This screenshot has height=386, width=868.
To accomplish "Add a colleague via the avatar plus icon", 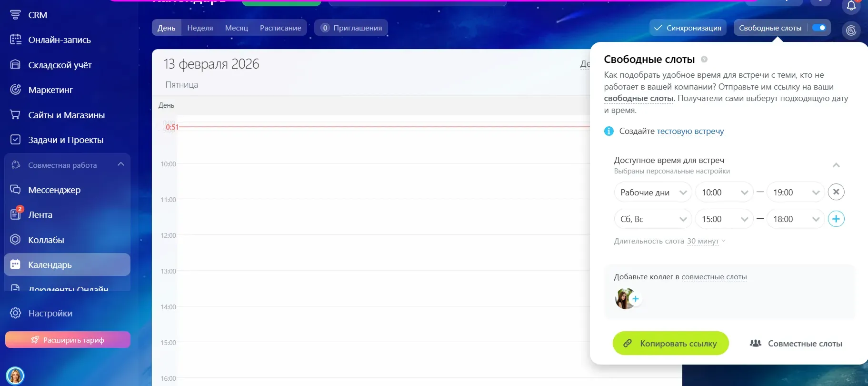I will click(x=635, y=299).
